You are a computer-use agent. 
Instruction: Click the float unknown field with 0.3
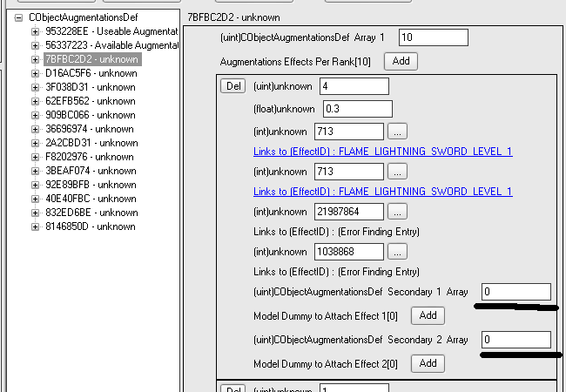tap(357, 109)
